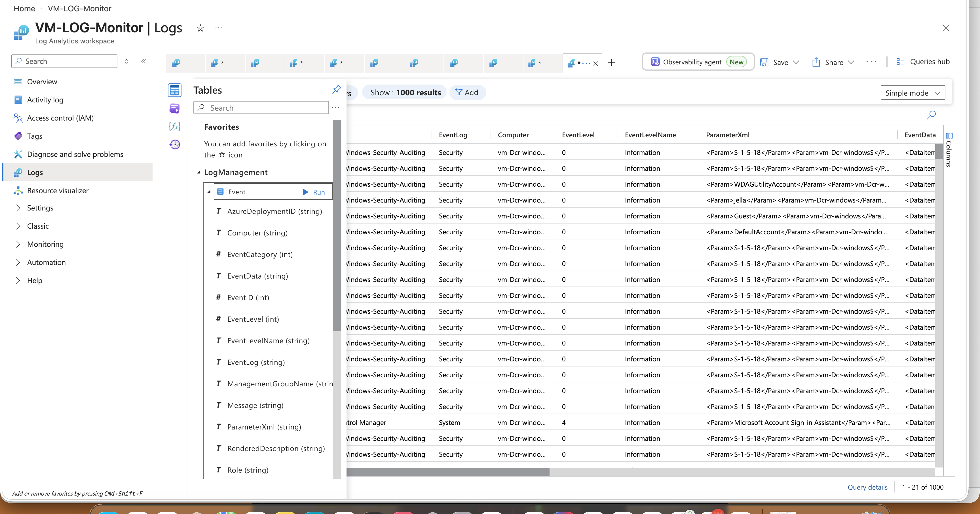The height and width of the screenshot is (514, 980).
Task: Click the Microsoft Account Sign-in Assistant ParameterXml cell
Action: pyautogui.click(x=798, y=422)
